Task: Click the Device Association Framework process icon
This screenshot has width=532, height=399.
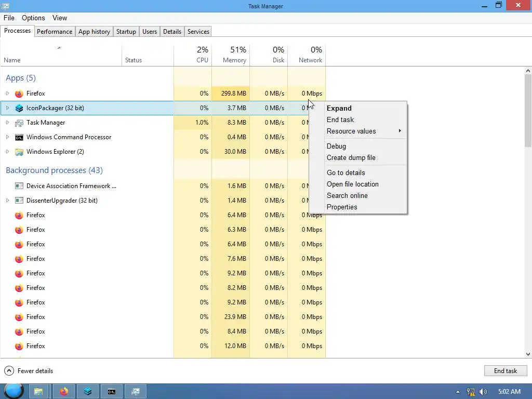Action: pyautogui.click(x=19, y=186)
